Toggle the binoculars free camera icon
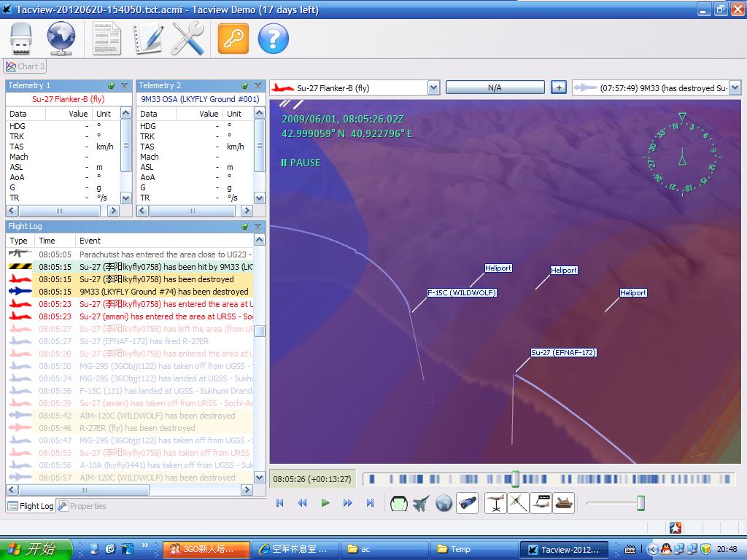 [467, 503]
